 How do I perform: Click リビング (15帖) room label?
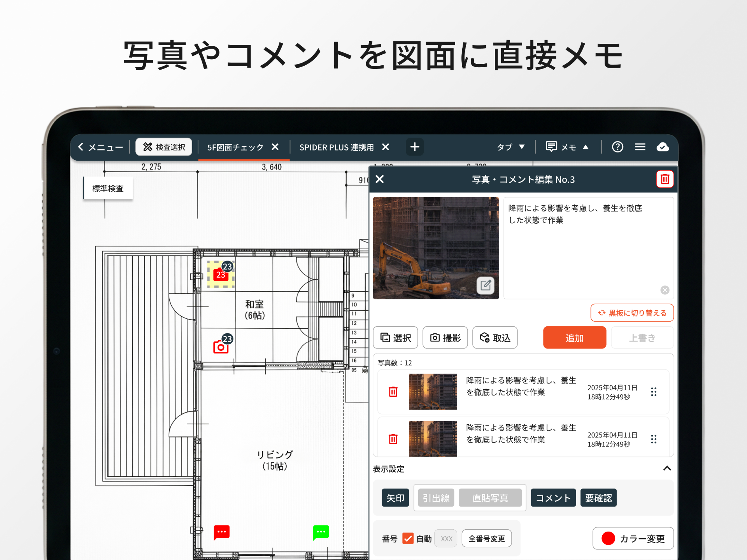(x=275, y=460)
